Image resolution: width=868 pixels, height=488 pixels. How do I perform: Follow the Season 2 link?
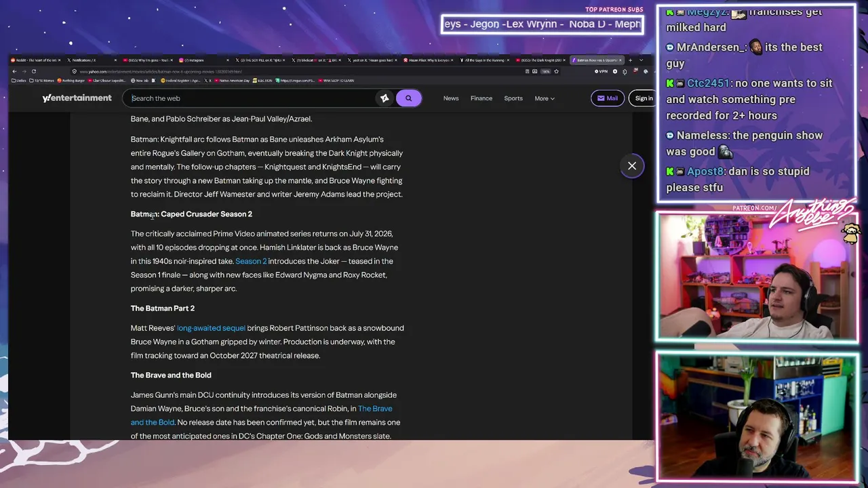click(x=251, y=261)
